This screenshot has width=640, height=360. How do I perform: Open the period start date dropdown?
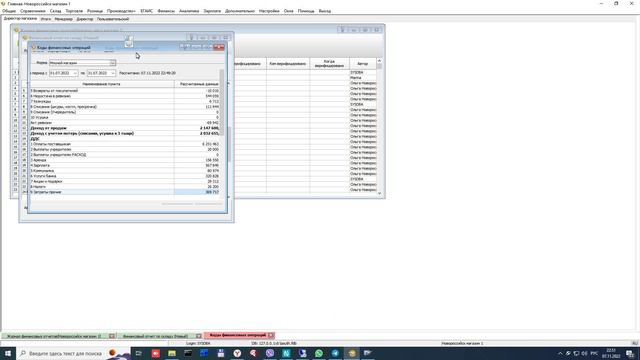pos(75,73)
